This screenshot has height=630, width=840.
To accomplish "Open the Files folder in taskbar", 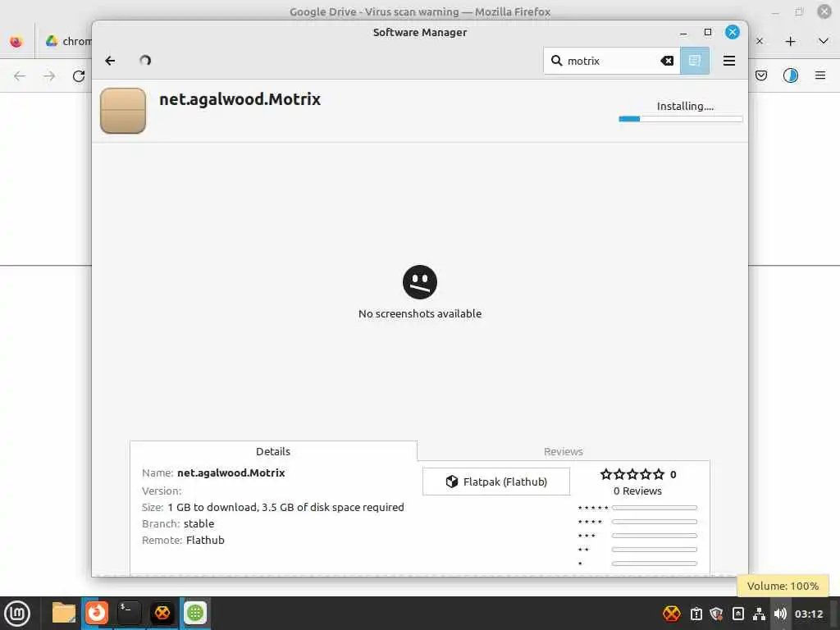I will point(64,613).
